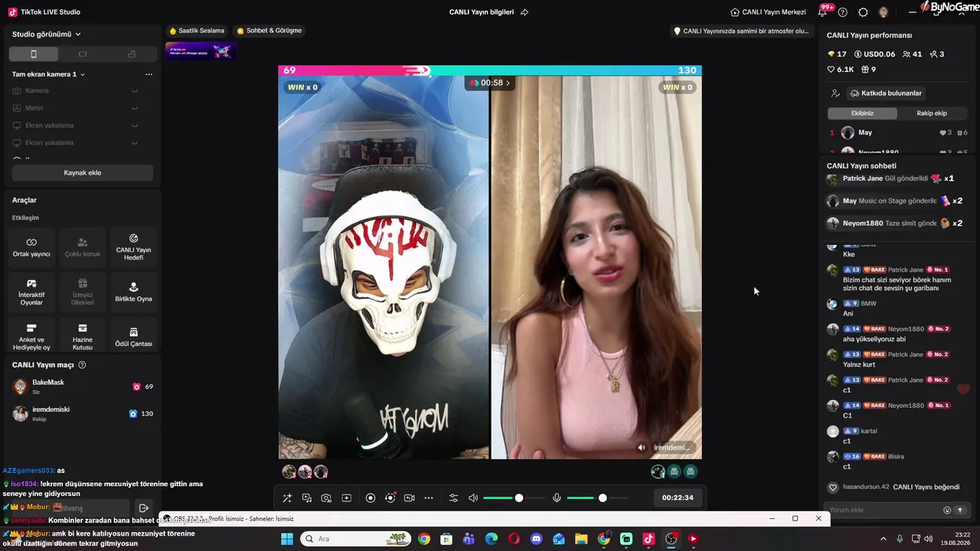Select the Metin source row
The height and width of the screenshot is (551, 980).
click(x=76, y=108)
